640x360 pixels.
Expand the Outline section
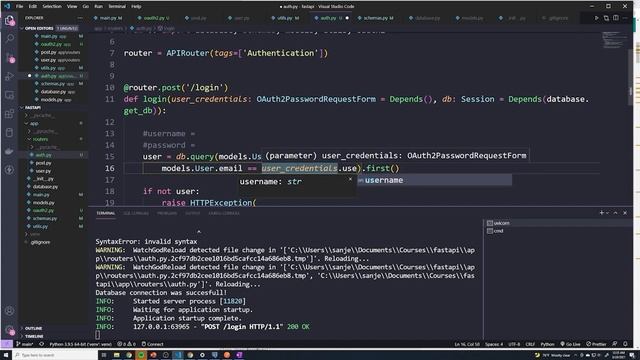point(53,328)
